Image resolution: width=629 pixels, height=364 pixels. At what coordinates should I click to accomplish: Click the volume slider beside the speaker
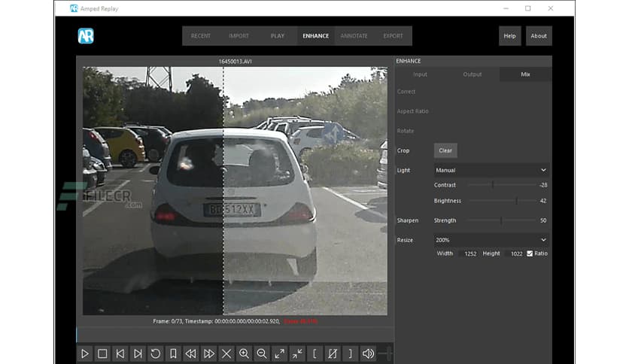pyautogui.click(x=385, y=353)
